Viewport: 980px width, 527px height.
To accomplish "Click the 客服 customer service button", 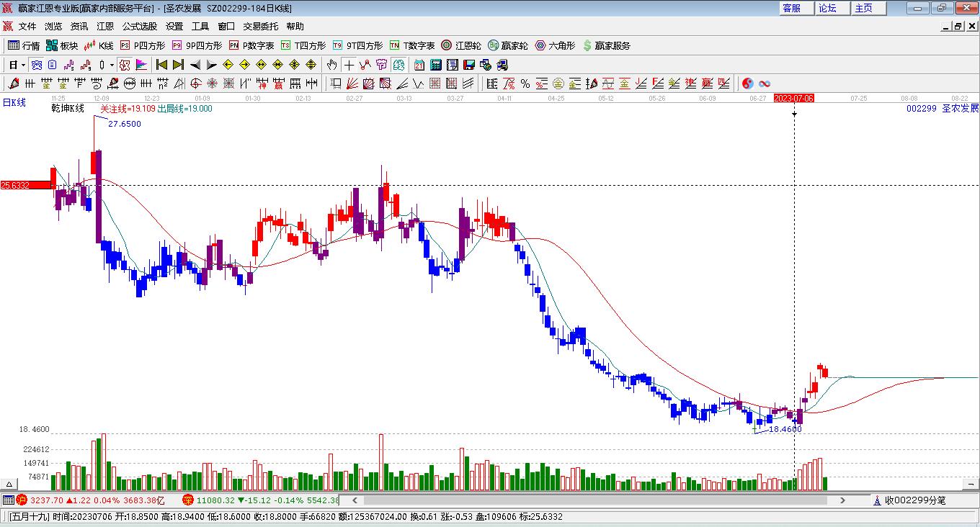I will (x=791, y=8).
